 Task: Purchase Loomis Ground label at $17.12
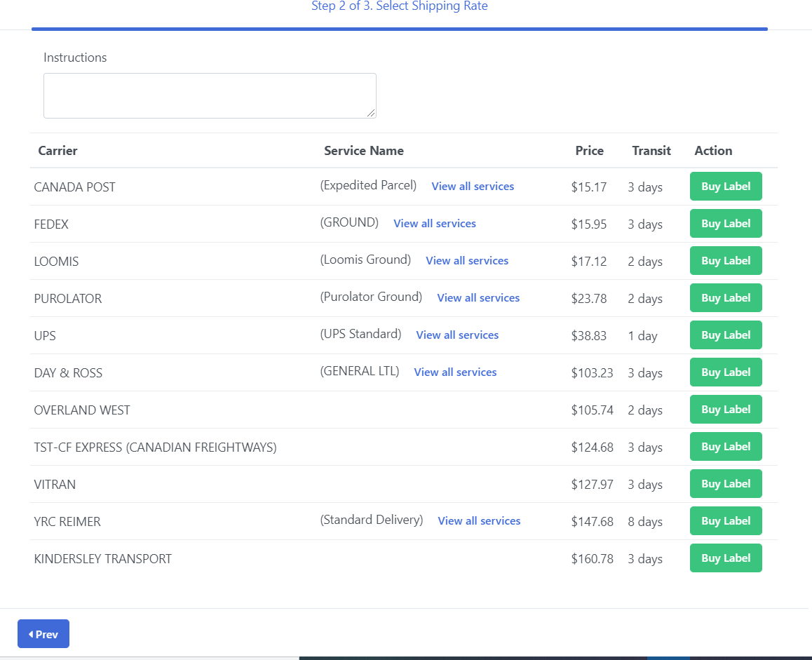(x=726, y=261)
